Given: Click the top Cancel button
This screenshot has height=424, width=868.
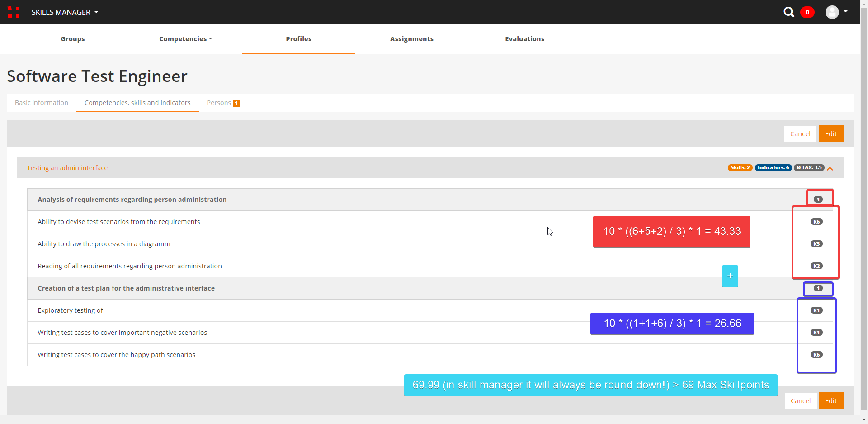Looking at the screenshot, I should coord(800,134).
